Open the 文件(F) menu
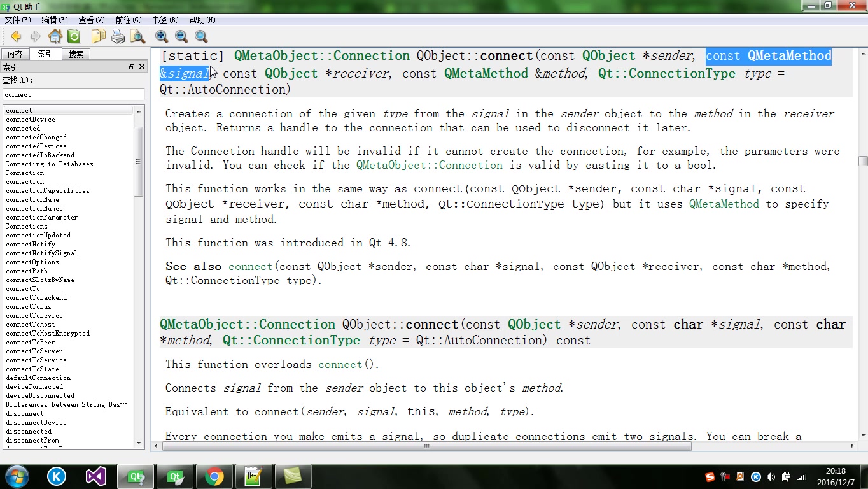Image resolution: width=868 pixels, height=489 pixels. tap(18, 20)
